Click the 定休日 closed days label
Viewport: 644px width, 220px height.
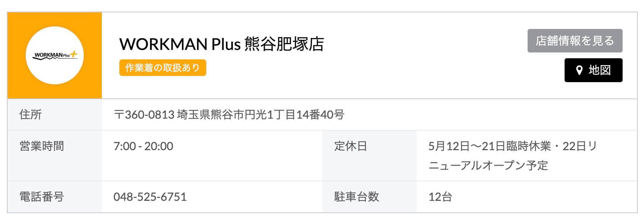[x=350, y=146]
